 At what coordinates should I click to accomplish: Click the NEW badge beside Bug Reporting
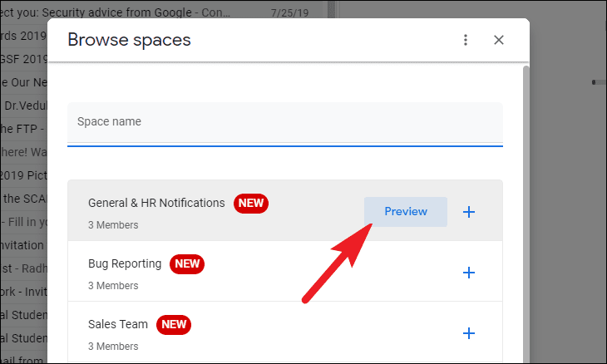187,263
